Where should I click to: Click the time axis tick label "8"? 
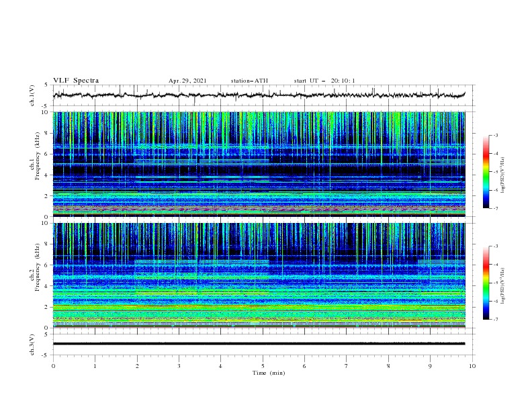click(388, 366)
